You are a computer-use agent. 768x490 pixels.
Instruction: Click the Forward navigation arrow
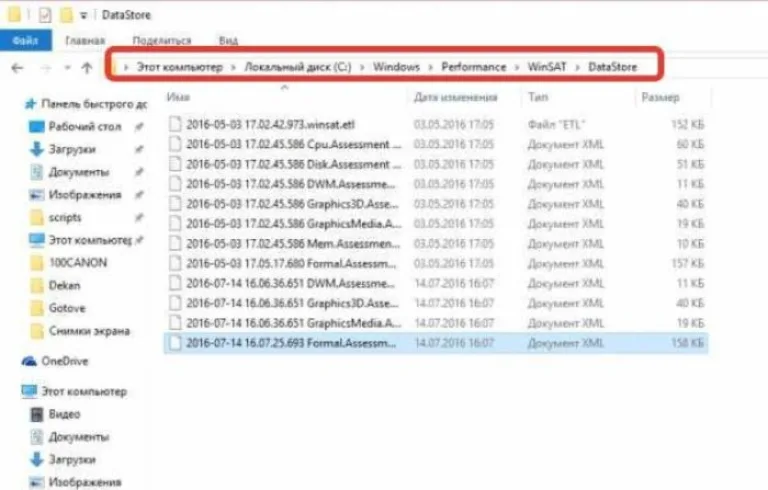46,68
